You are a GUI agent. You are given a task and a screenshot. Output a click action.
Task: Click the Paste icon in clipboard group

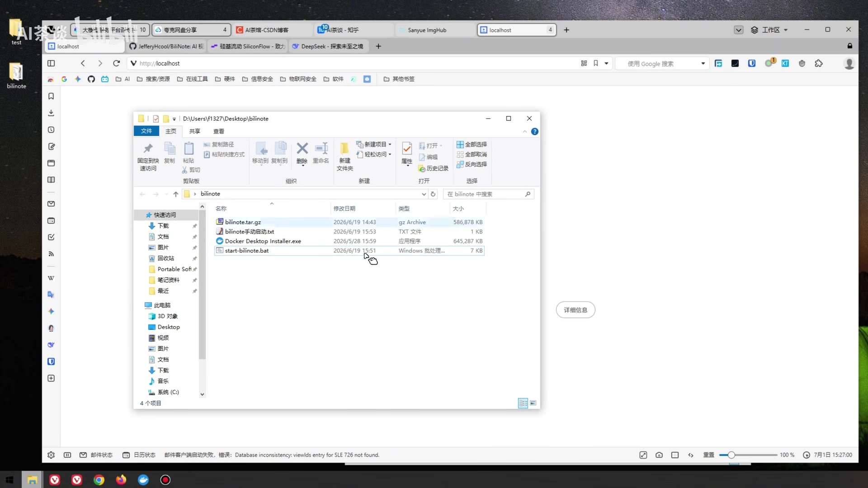(x=189, y=153)
